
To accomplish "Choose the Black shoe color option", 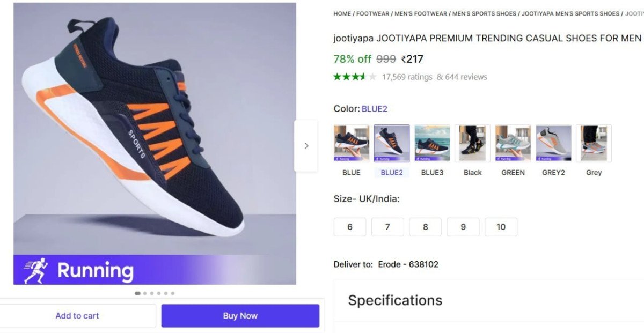I will click(x=472, y=143).
